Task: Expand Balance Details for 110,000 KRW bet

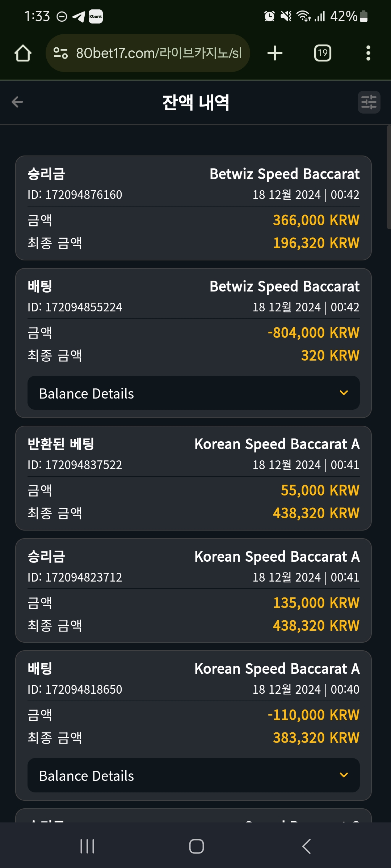Action: [194, 776]
